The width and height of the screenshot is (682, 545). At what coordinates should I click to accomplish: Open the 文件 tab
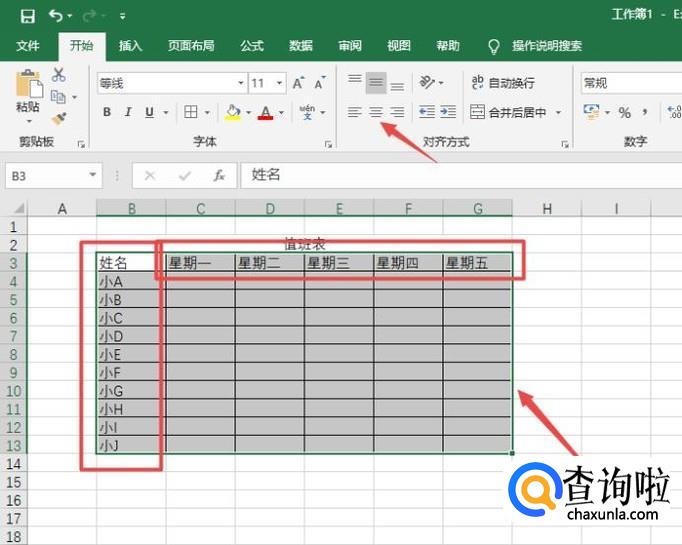[x=28, y=46]
